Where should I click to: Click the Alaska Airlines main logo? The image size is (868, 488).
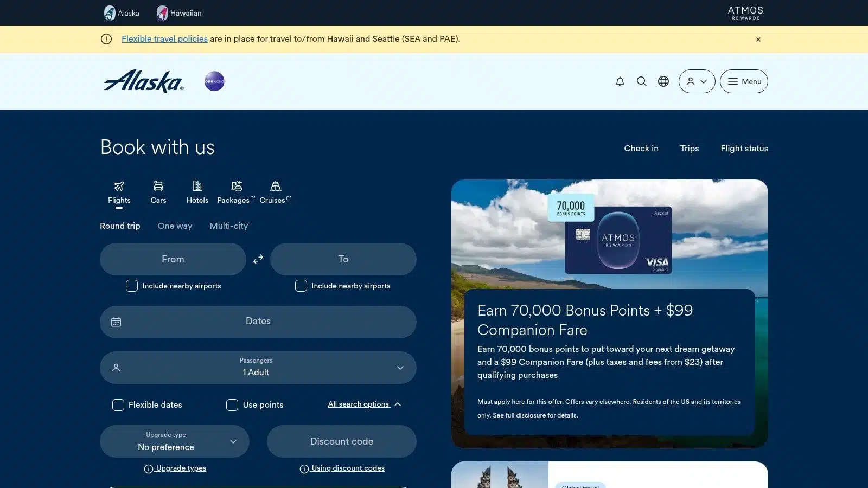point(144,81)
